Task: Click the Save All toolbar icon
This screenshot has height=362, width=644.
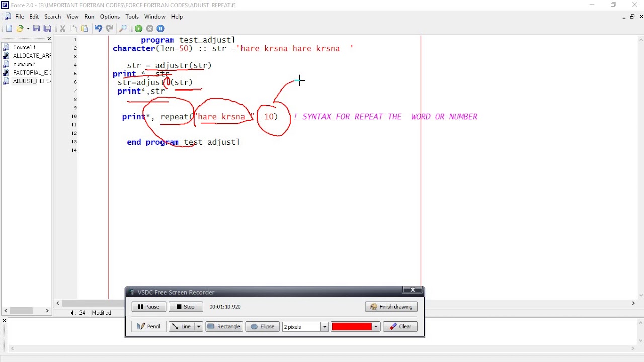Action: pos(47,29)
